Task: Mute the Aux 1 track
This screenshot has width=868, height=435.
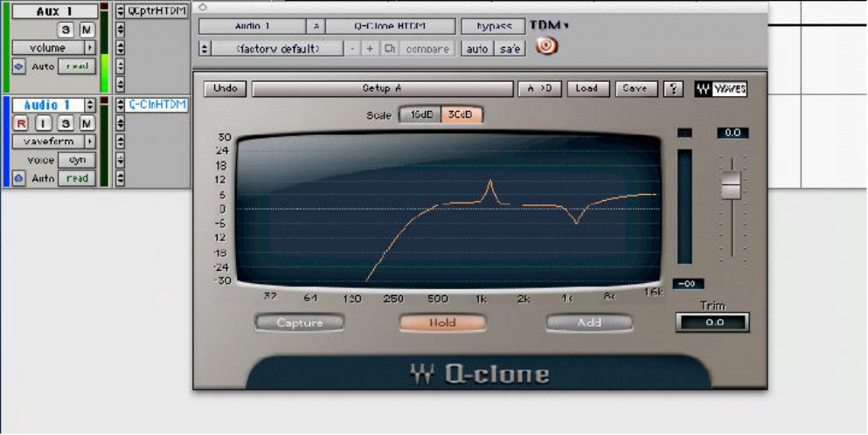Action: pyautogui.click(x=87, y=30)
